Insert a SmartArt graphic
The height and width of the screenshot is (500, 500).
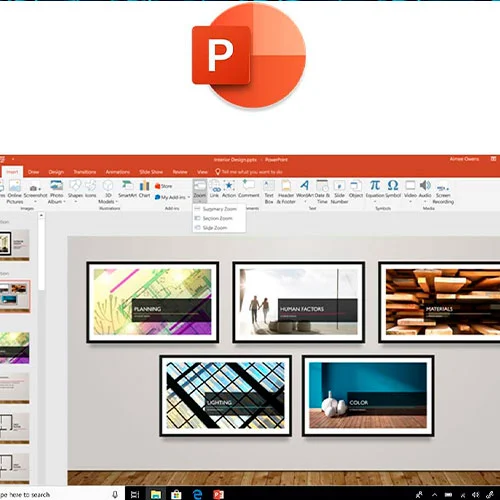[127, 189]
